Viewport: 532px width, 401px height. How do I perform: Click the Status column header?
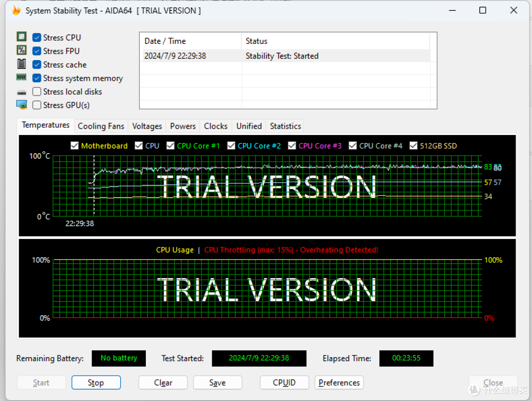coord(335,41)
